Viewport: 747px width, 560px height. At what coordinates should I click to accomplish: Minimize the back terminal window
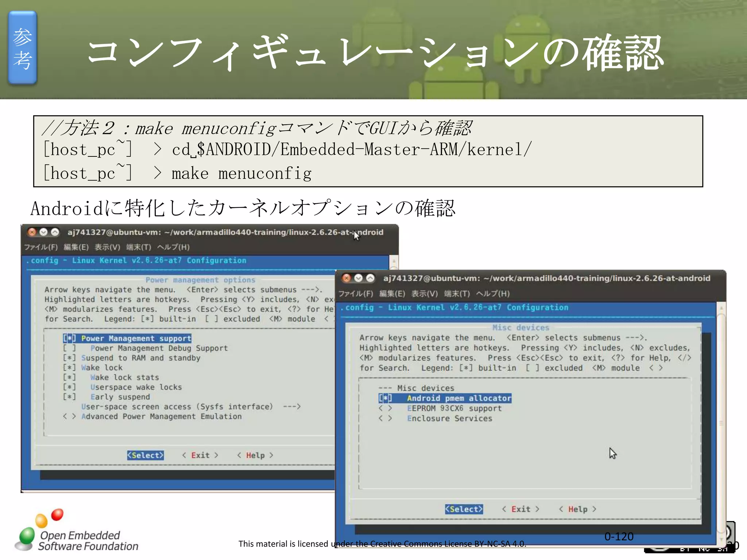tap(43, 232)
